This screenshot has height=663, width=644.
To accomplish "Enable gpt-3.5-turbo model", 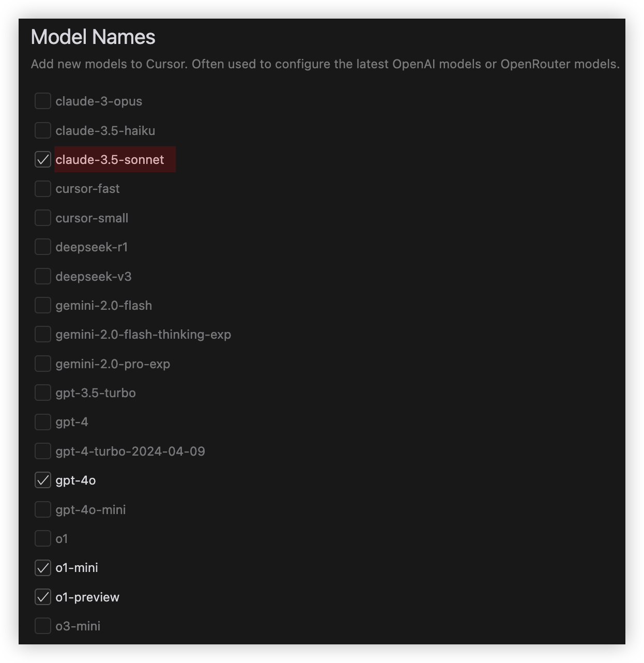I will pyautogui.click(x=43, y=393).
